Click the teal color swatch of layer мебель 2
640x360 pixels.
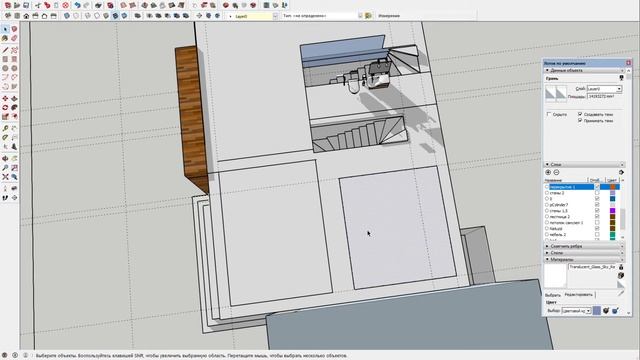coord(612,235)
